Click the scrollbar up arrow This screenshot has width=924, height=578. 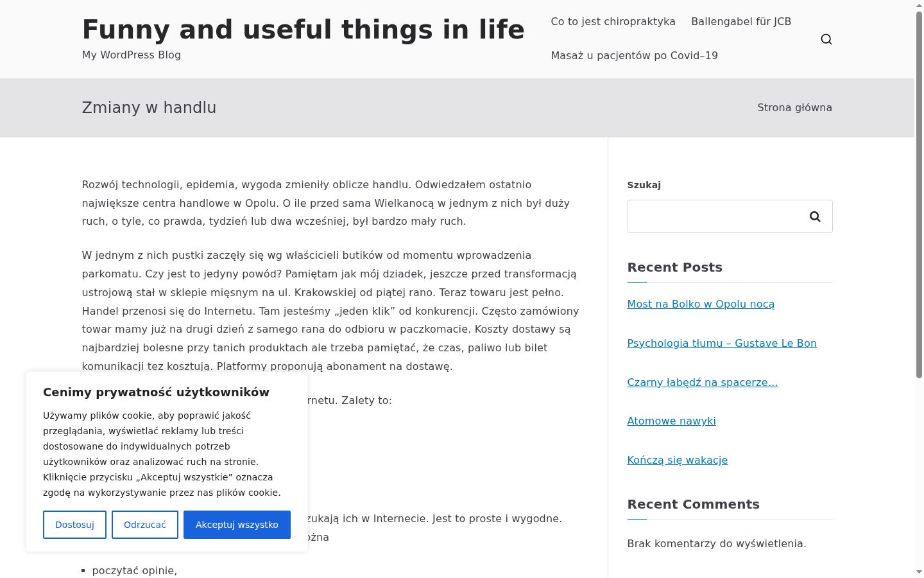click(919, 5)
